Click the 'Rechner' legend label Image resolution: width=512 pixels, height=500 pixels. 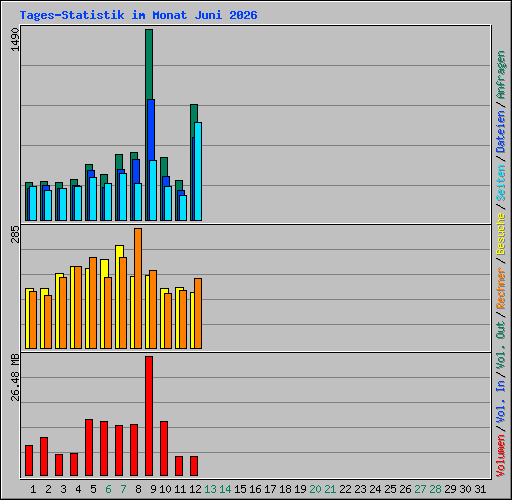point(501,288)
